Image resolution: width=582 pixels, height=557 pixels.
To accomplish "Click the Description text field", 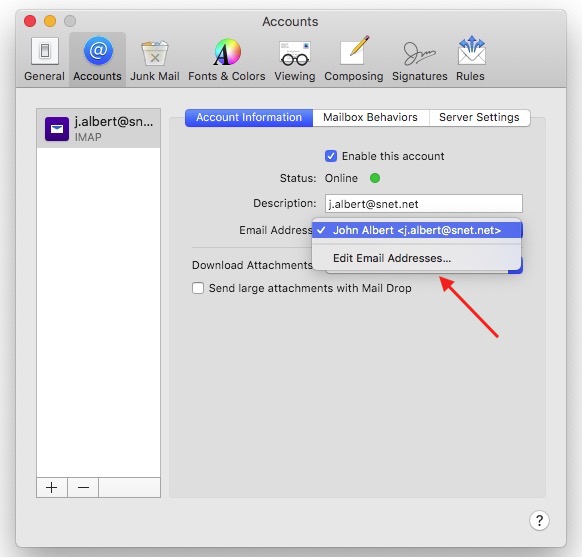I will click(424, 204).
